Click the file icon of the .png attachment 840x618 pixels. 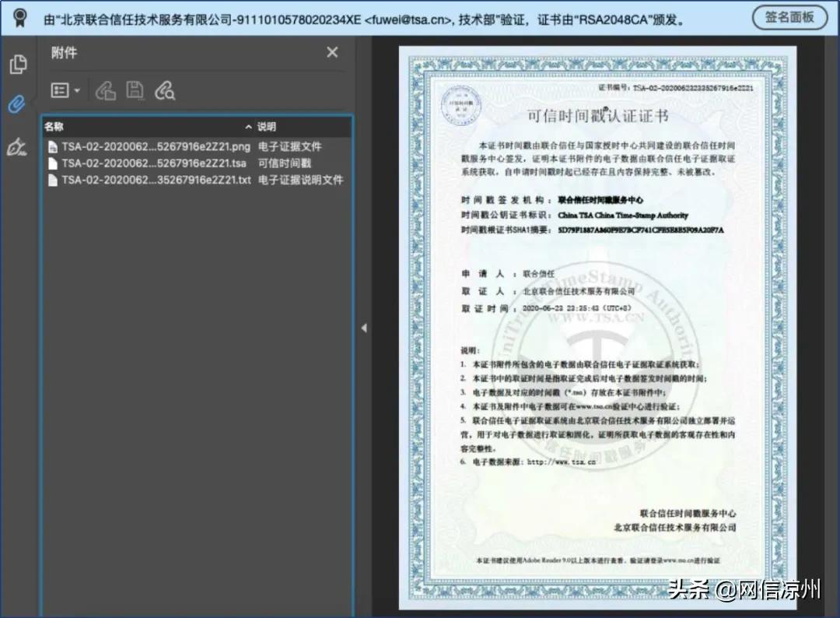pos(53,147)
